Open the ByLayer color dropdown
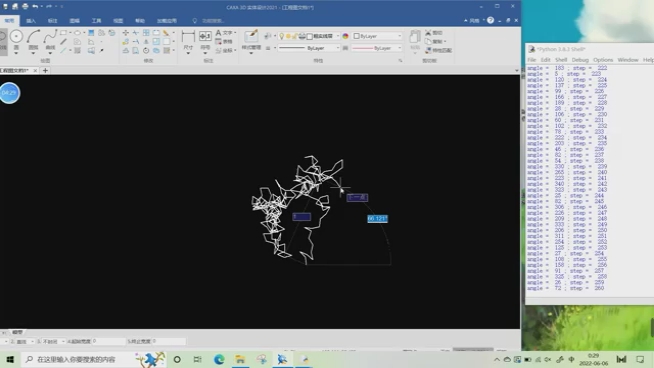This screenshot has width=654, height=368. click(x=377, y=36)
